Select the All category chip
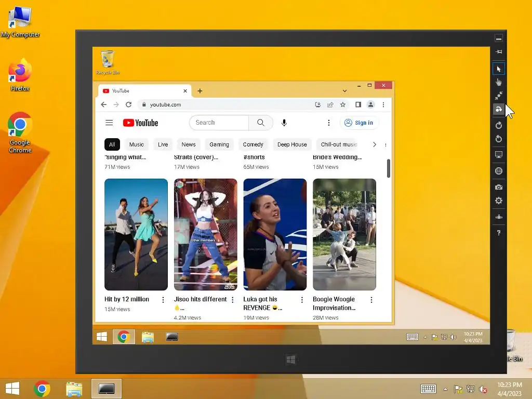Screen dimensions: 532x399 pos(112,144)
